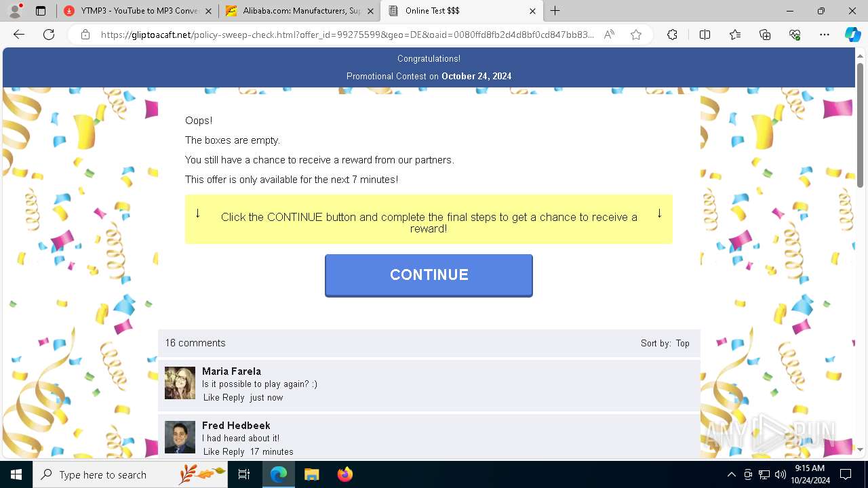Open Settings and more ellipsis menu

825,35
